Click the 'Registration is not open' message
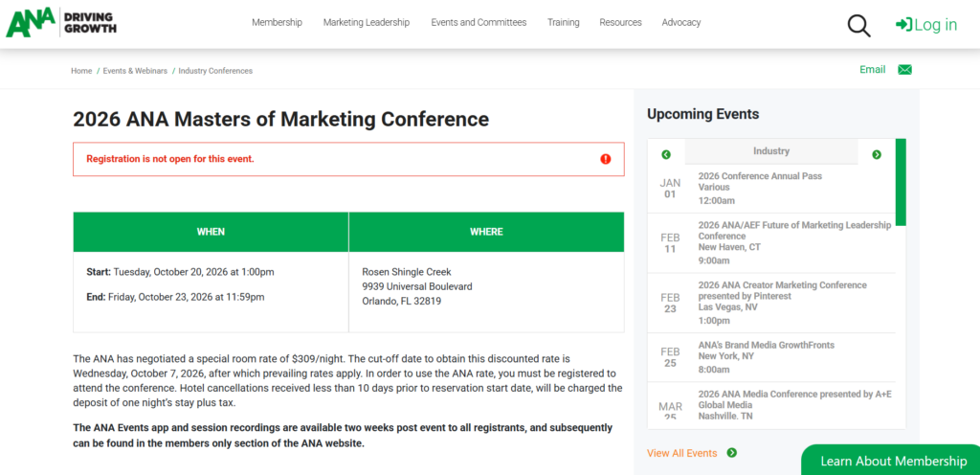980x475 pixels. pyautogui.click(x=170, y=159)
